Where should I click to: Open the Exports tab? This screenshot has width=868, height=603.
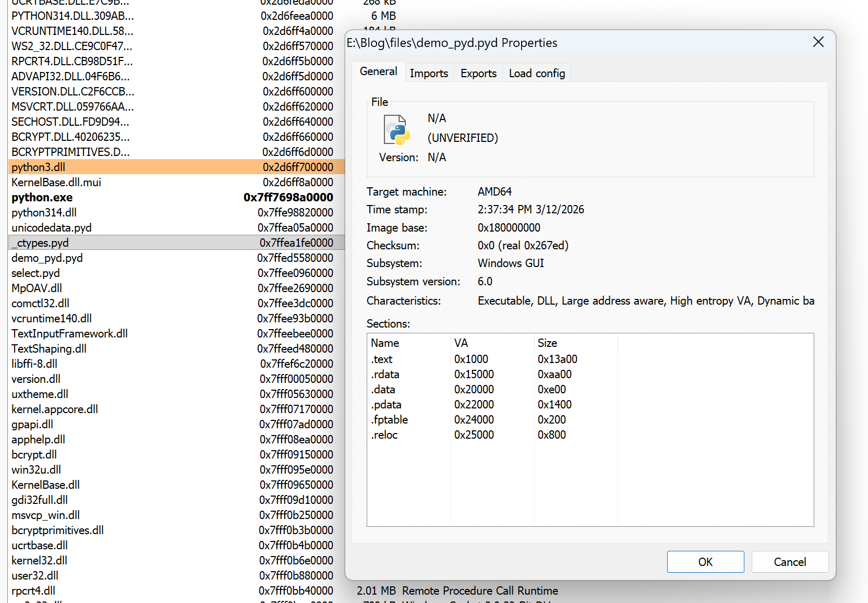click(x=478, y=74)
